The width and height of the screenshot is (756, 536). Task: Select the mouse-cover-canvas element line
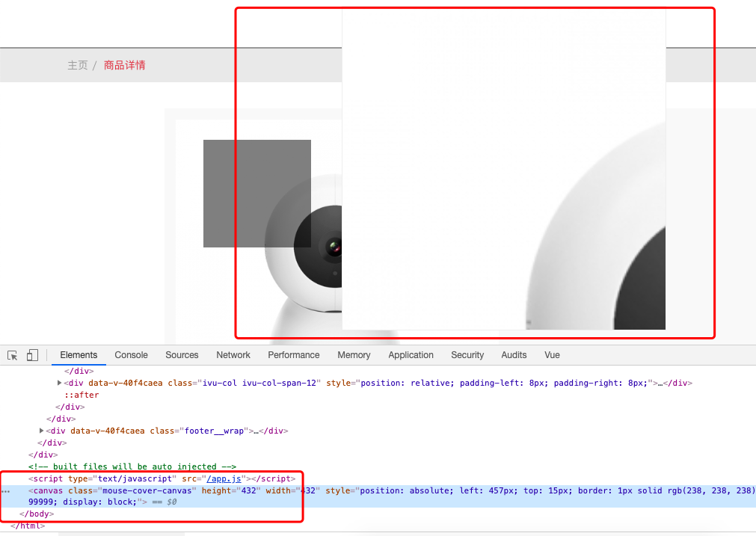150,490
